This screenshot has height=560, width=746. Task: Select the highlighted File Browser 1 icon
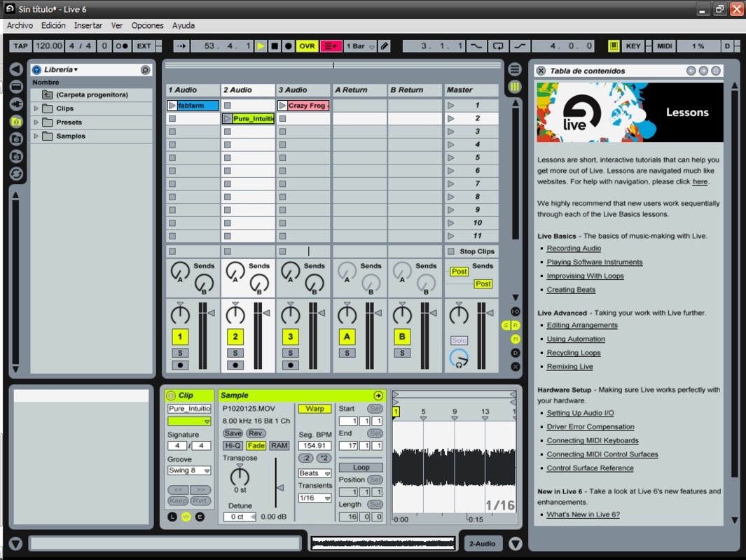16,122
